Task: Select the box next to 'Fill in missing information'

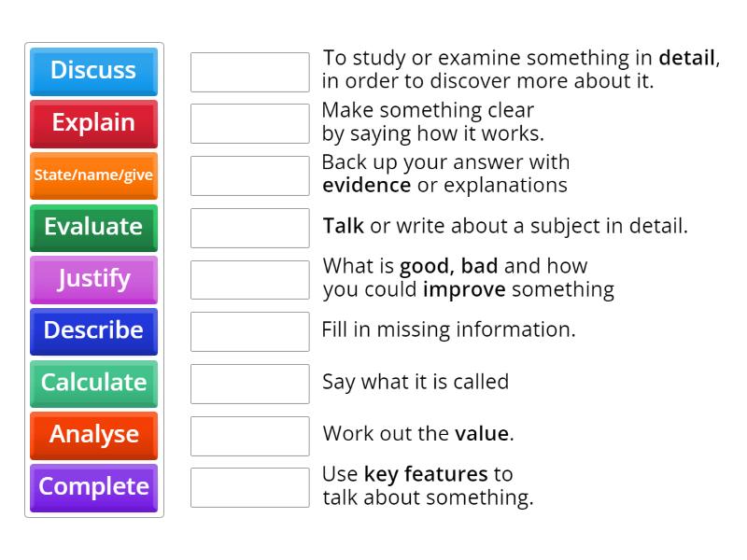Action: tap(248, 331)
